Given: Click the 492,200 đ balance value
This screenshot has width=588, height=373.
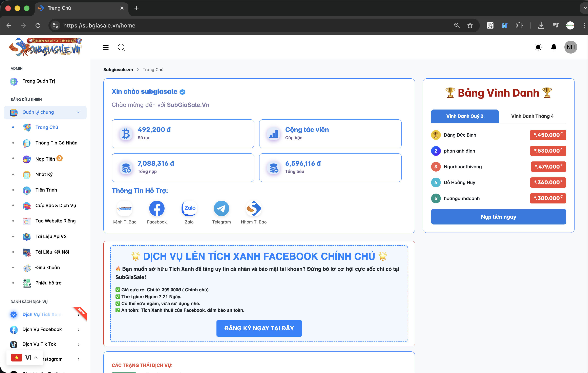Looking at the screenshot, I should (154, 130).
